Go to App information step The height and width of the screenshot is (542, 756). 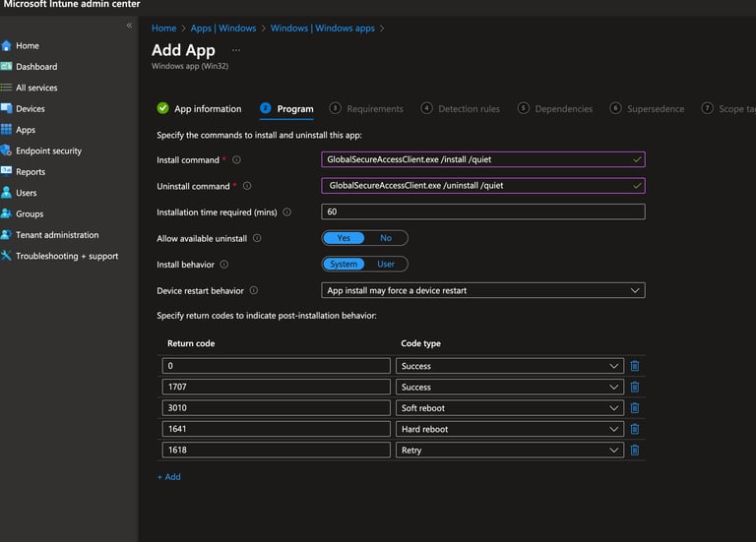tap(199, 109)
